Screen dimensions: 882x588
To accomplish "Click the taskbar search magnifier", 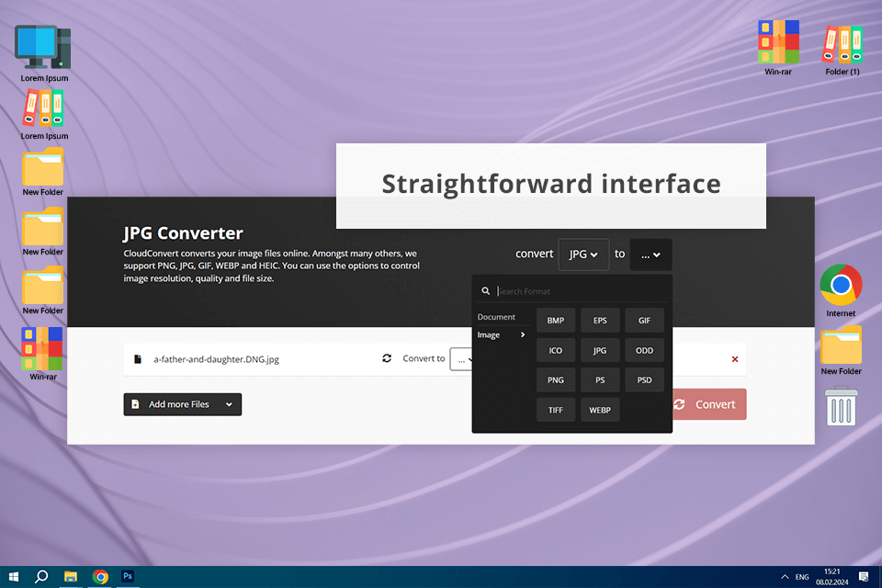I will (x=41, y=577).
